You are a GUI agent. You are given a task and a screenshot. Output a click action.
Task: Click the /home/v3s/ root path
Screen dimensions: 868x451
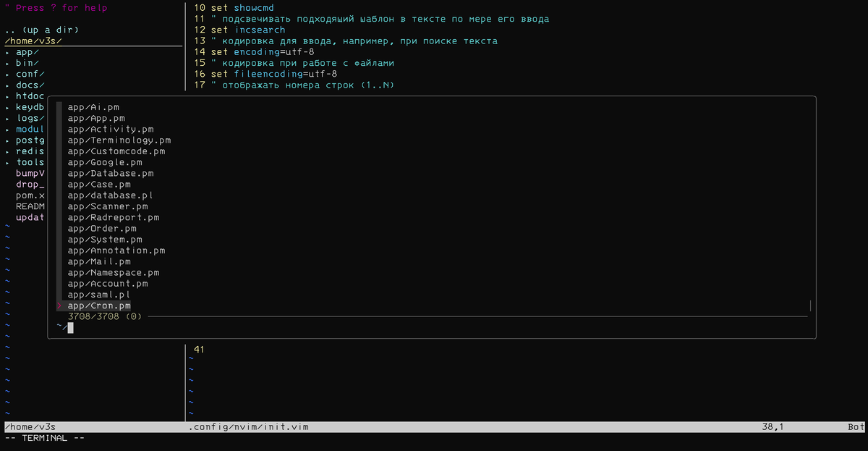[33, 41]
